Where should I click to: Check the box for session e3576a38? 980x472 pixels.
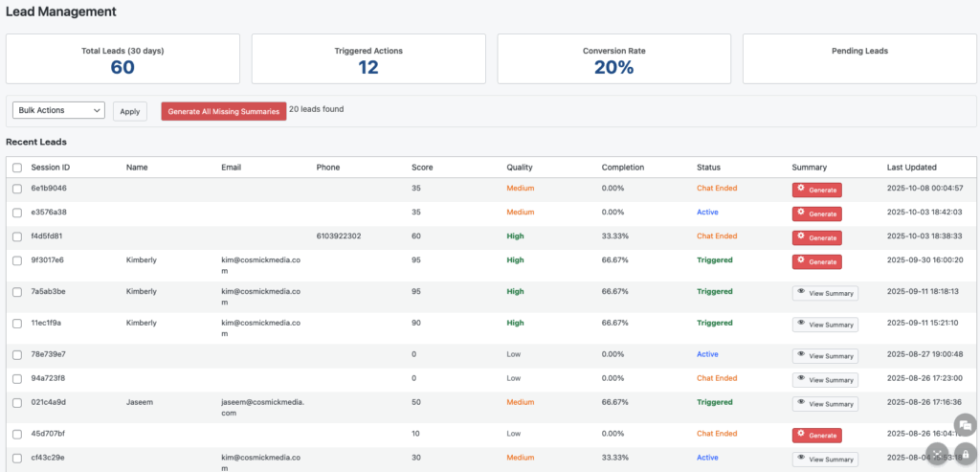(x=17, y=213)
